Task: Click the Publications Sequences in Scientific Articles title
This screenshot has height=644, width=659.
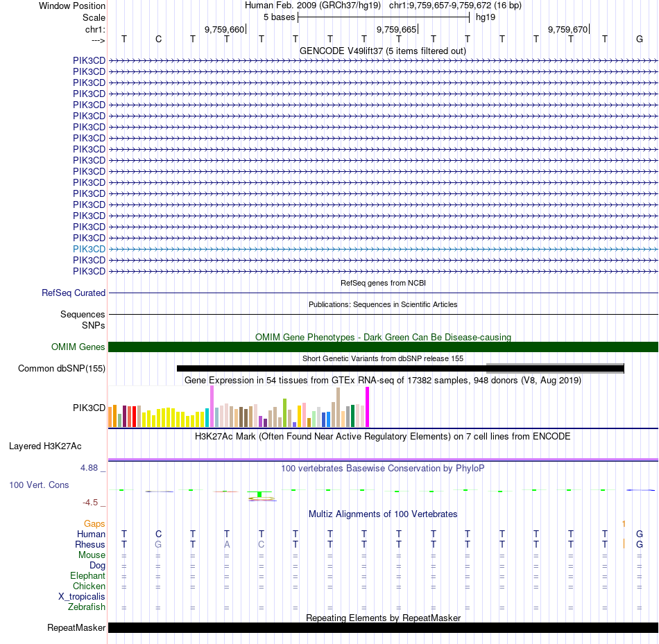Action: tap(383, 304)
